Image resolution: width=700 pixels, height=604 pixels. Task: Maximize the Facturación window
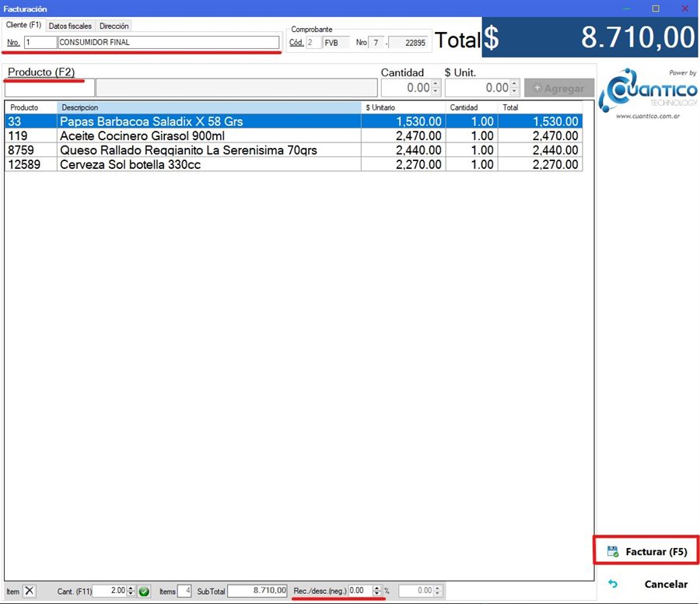pos(656,9)
